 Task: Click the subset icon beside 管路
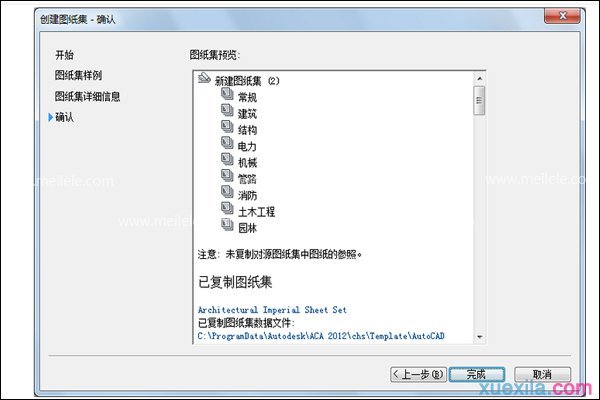pyautogui.click(x=227, y=178)
